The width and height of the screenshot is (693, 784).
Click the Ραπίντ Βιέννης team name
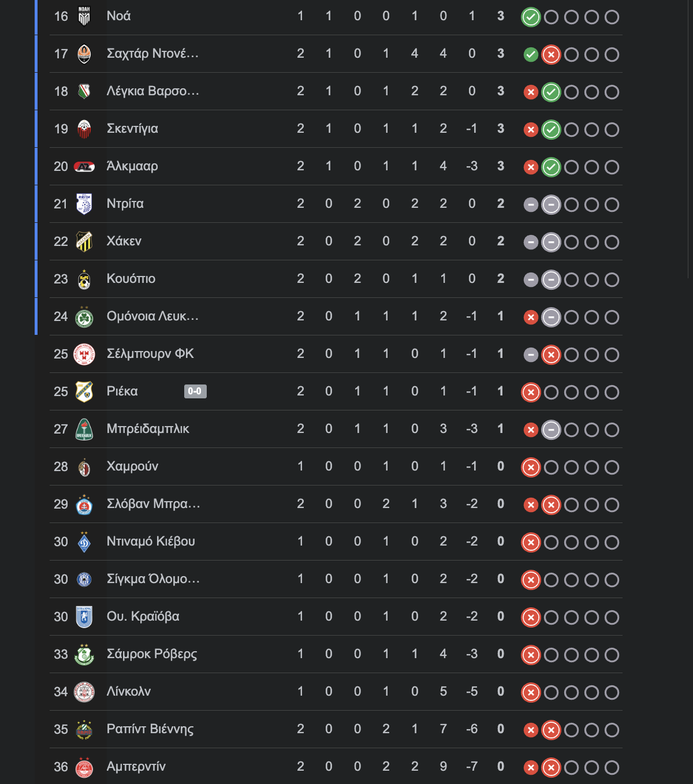pyautogui.click(x=150, y=729)
